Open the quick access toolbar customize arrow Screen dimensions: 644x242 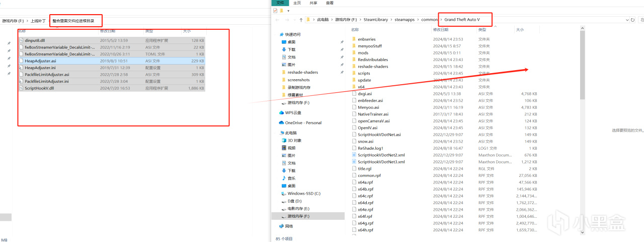pos(288,11)
